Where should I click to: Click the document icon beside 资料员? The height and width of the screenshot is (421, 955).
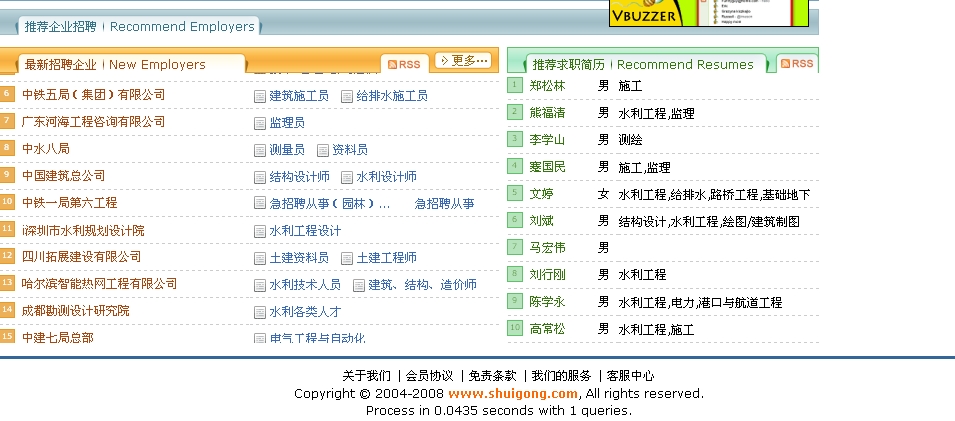point(323,150)
